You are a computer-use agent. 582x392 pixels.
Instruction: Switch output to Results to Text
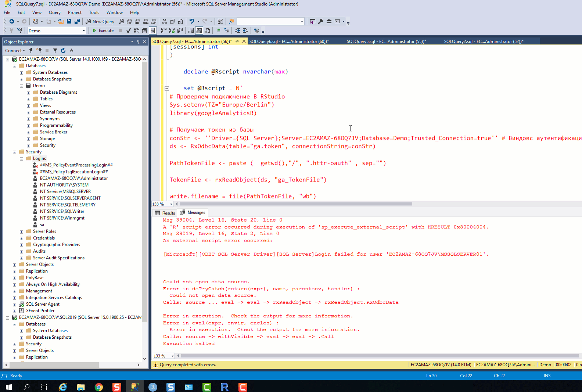pos(191,30)
